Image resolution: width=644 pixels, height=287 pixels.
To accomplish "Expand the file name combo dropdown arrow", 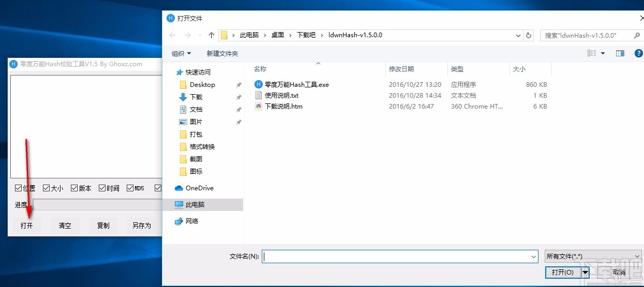I will coord(534,256).
